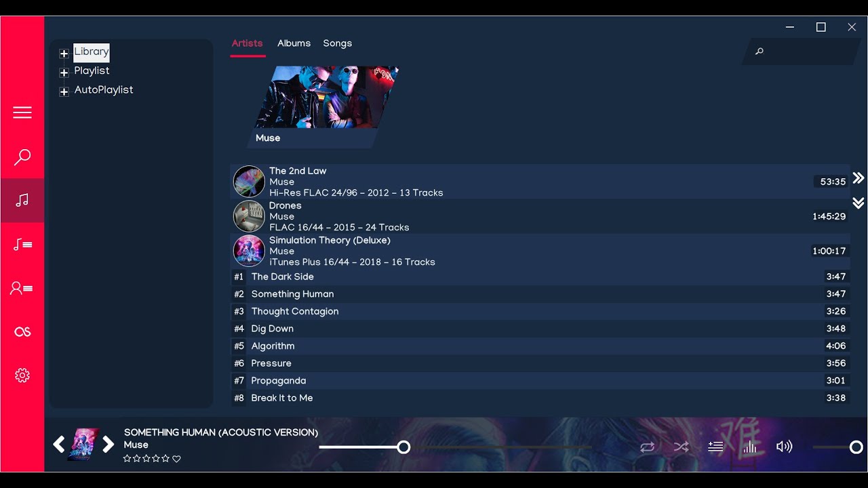The image size is (868, 488).
Task: Rate current song the first star
Action: (127, 459)
